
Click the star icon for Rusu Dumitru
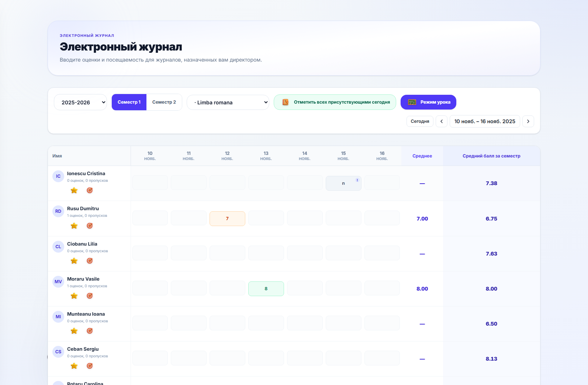[x=74, y=226]
